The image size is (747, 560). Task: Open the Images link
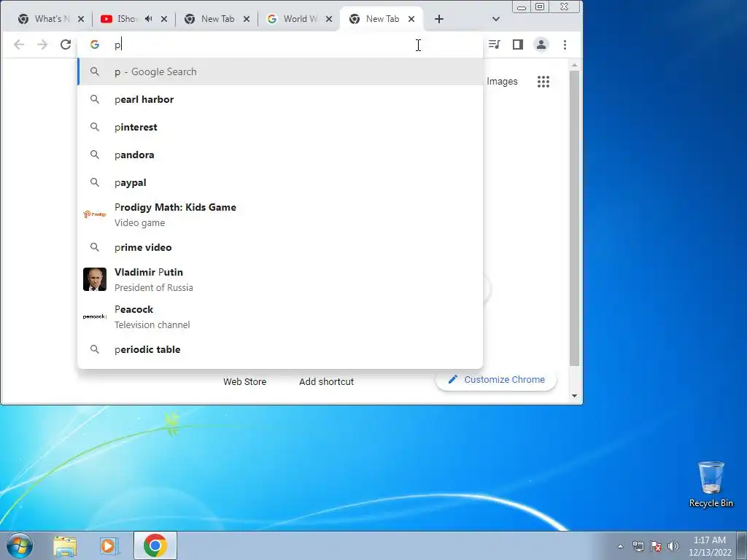point(502,82)
